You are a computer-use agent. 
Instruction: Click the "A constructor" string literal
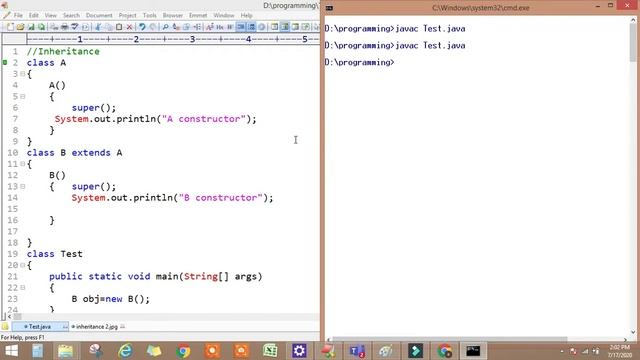click(x=204, y=119)
